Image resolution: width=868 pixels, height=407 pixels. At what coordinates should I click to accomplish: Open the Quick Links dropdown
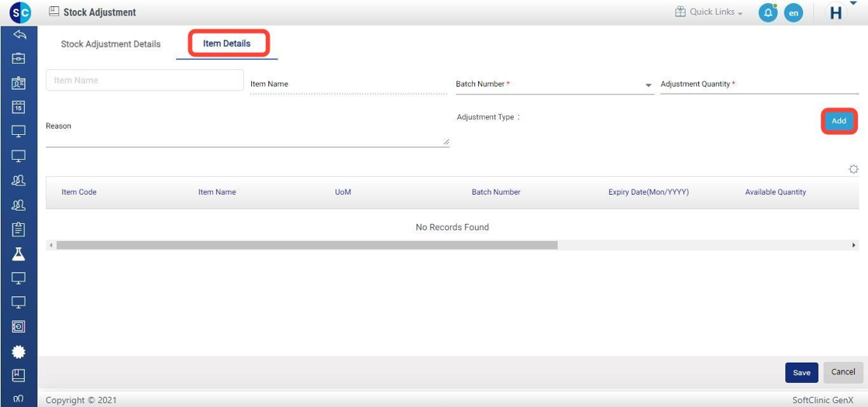click(x=709, y=12)
